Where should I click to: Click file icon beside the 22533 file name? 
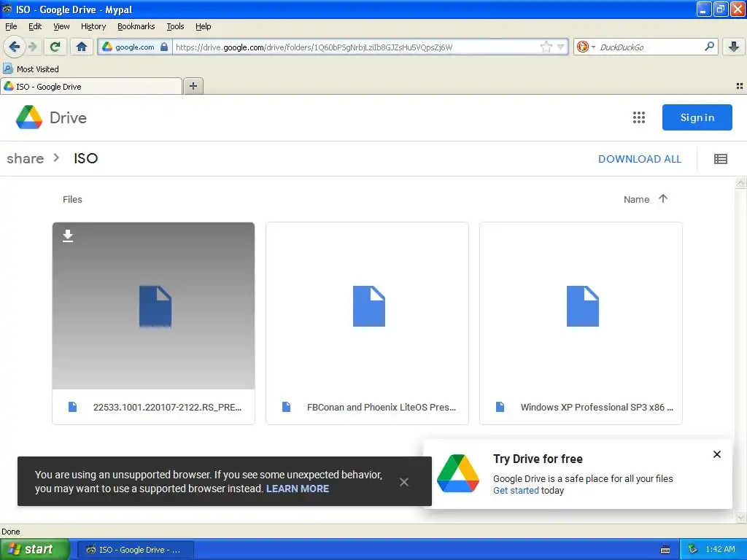72,407
